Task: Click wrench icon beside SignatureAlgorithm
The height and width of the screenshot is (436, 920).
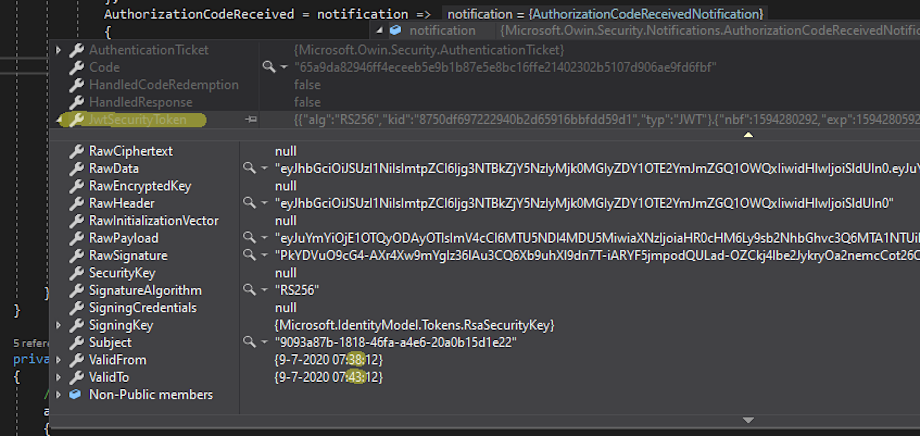Action: tap(76, 290)
